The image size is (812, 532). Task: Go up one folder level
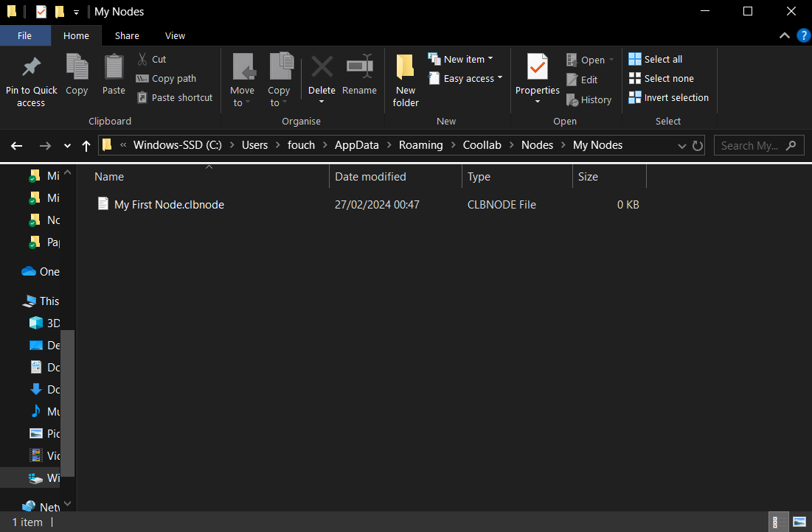[x=86, y=146]
